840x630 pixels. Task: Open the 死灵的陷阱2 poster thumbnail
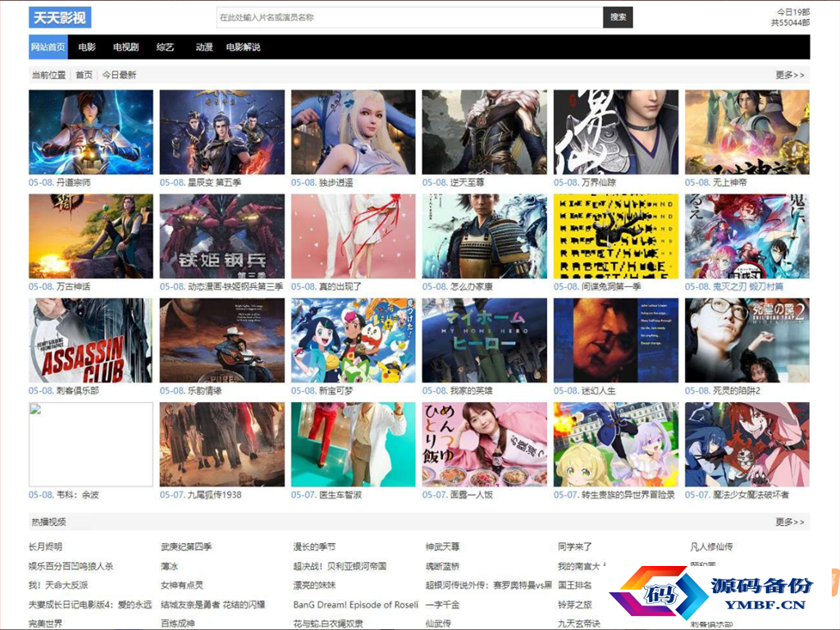click(x=747, y=340)
